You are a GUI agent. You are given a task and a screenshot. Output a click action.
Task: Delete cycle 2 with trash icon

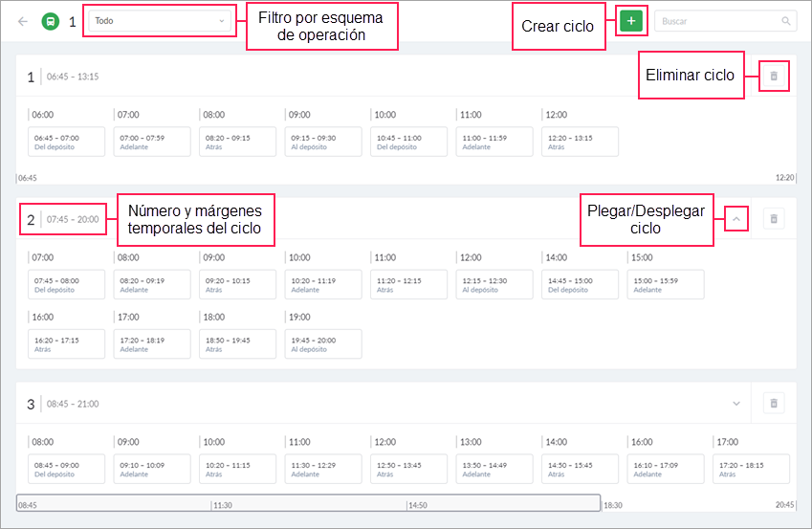(774, 219)
